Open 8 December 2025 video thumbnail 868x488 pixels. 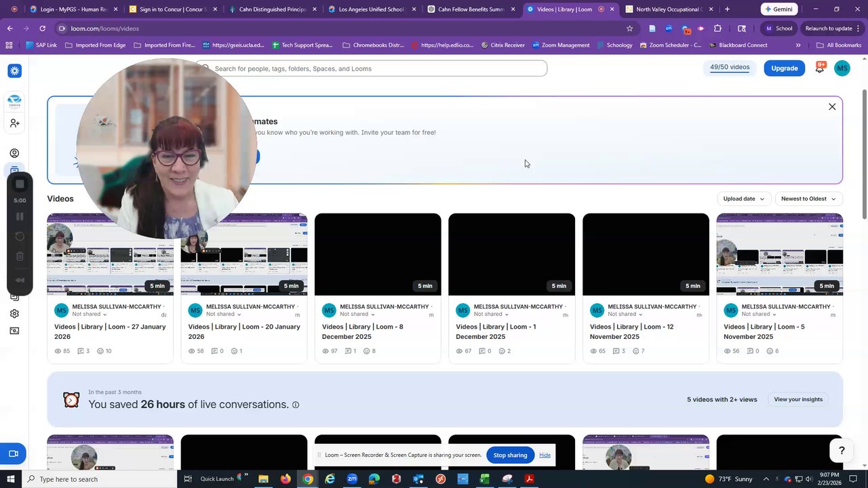tap(378, 254)
